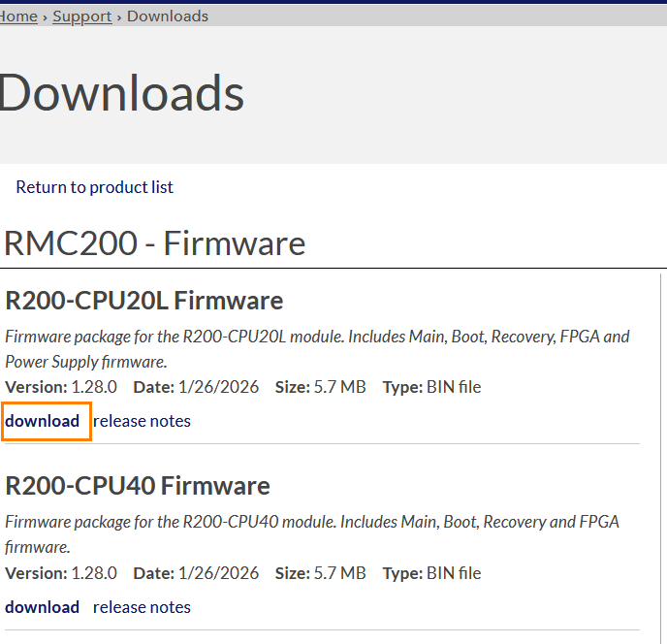Click the RMC200 - Firmware section heading
The width and height of the screenshot is (667, 644).
point(155,243)
